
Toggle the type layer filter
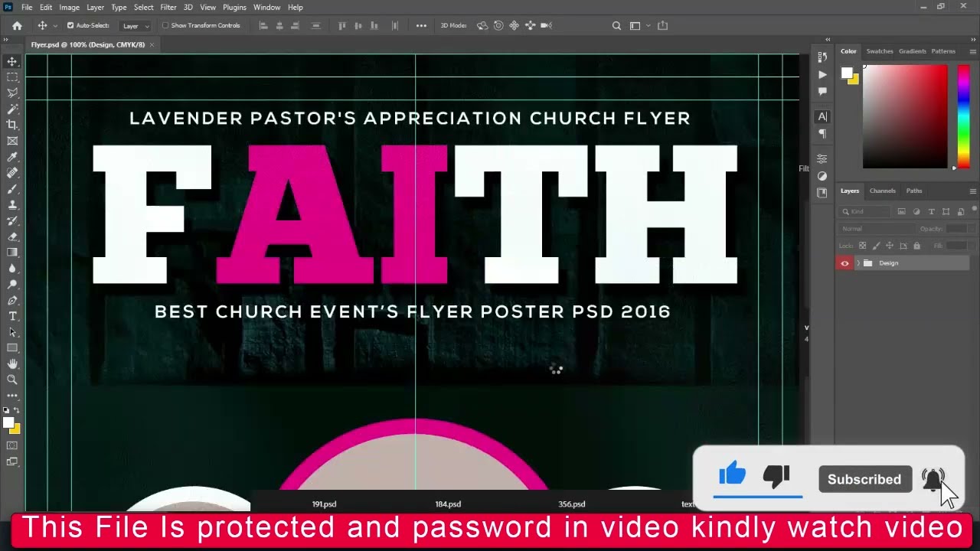point(931,211)
